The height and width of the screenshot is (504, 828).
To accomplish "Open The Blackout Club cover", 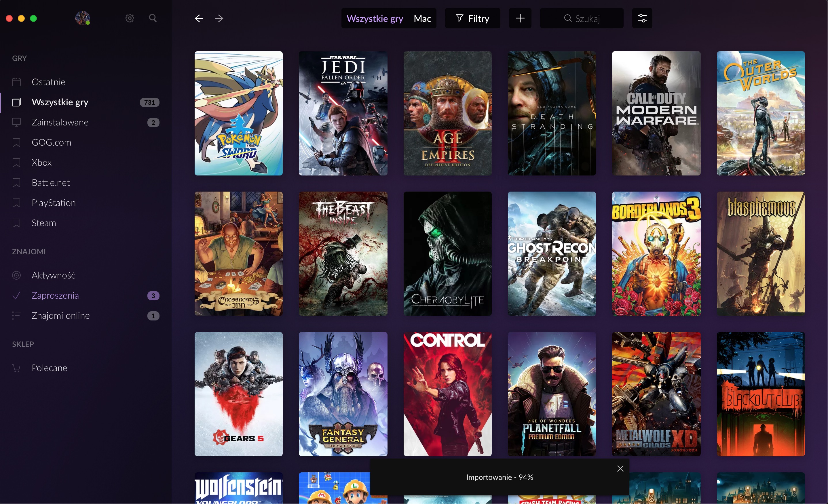I will [x=760, y=394].
